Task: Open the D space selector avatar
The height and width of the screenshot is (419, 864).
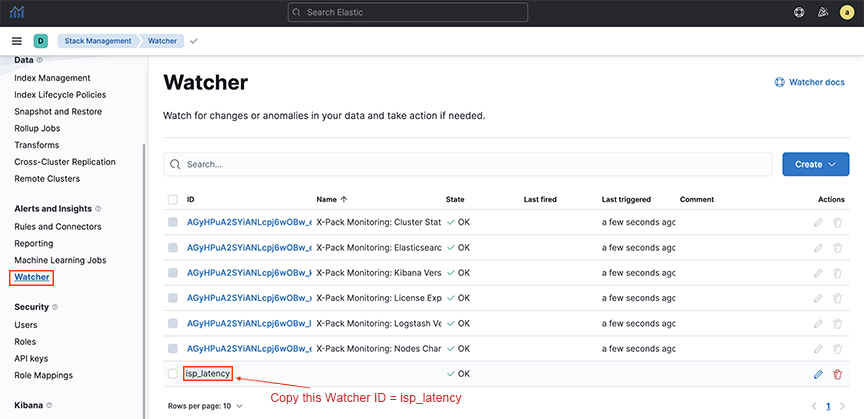Action: (40, 41)
